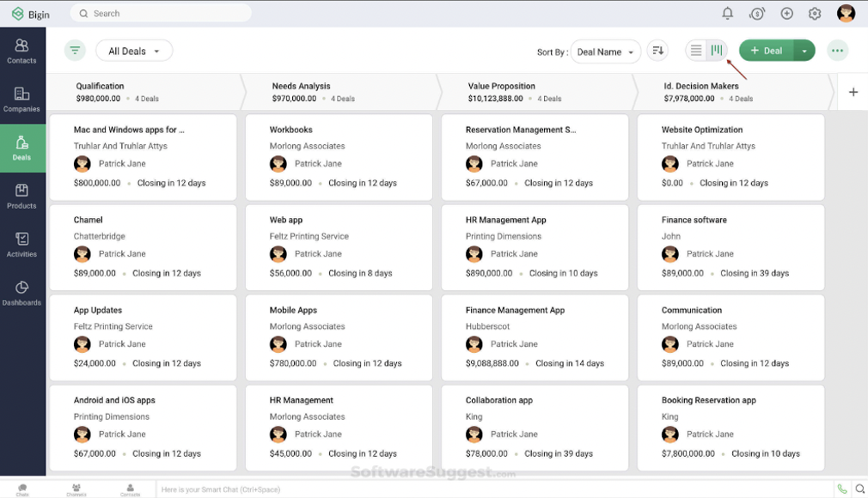The height and width of the screenshot is (498, 868).
Task: Go to Contacts in the sidebar
Action: pos(22,51)
